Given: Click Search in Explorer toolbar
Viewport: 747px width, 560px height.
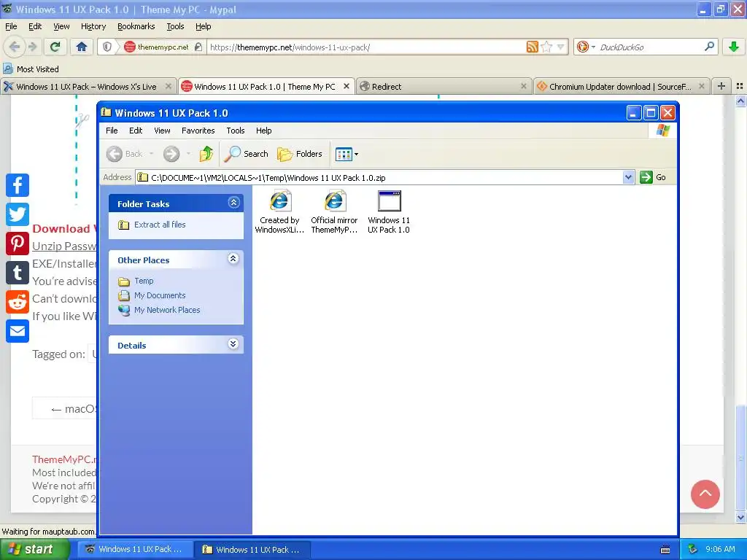Looking at the screenshot, I should (247, 154).
